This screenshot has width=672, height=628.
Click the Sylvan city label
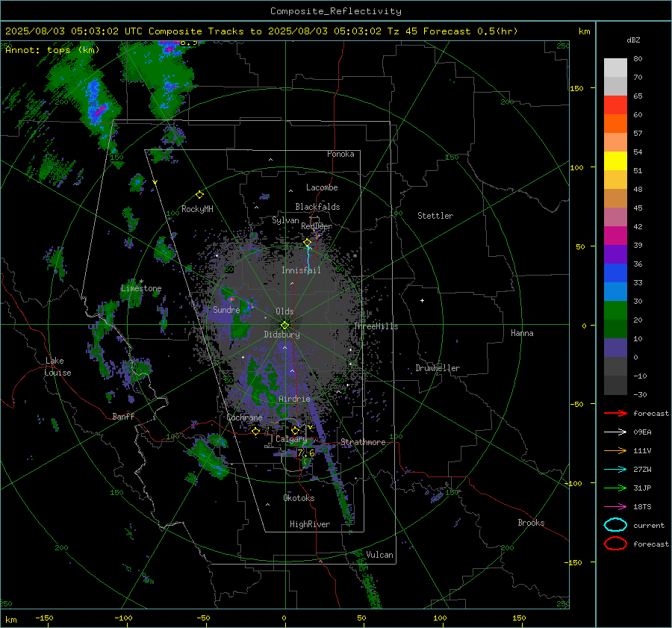285,220
